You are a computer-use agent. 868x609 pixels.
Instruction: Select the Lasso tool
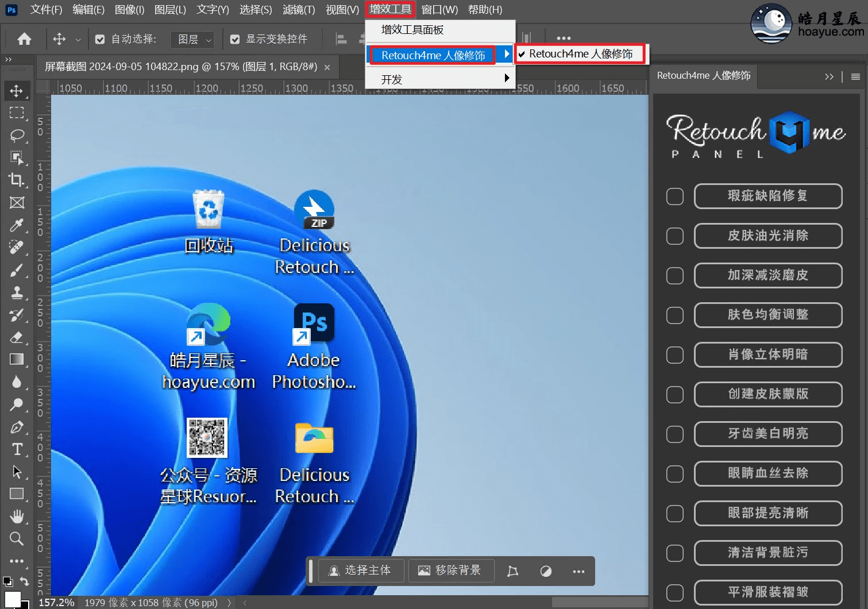pos(17,136)
